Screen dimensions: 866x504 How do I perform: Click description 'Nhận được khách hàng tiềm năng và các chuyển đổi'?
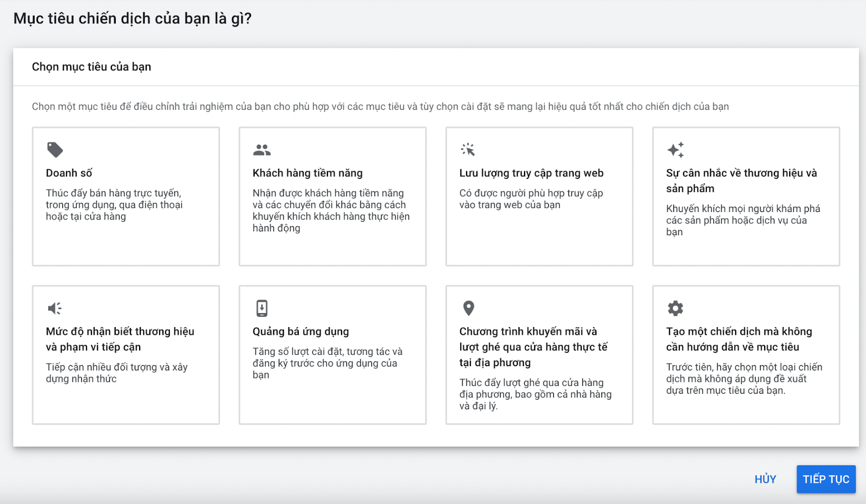click(331, 210)
